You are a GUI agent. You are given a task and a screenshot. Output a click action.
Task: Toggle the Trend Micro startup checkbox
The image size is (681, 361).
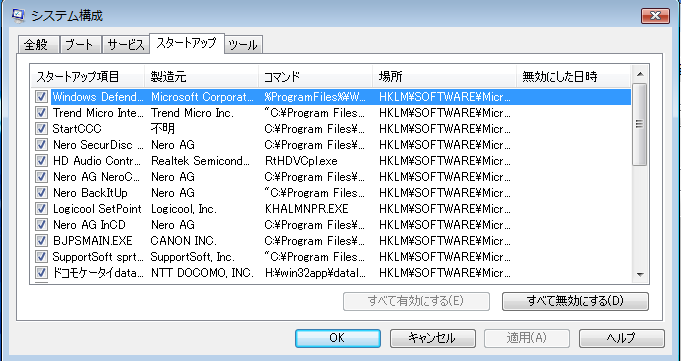coord(41,113)
